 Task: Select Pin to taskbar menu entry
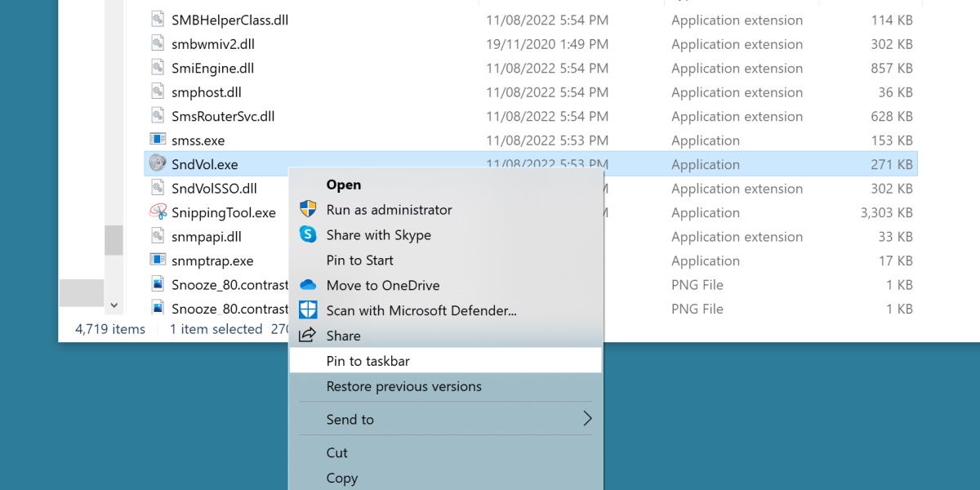pyautogui.click(x=367, y=361)
